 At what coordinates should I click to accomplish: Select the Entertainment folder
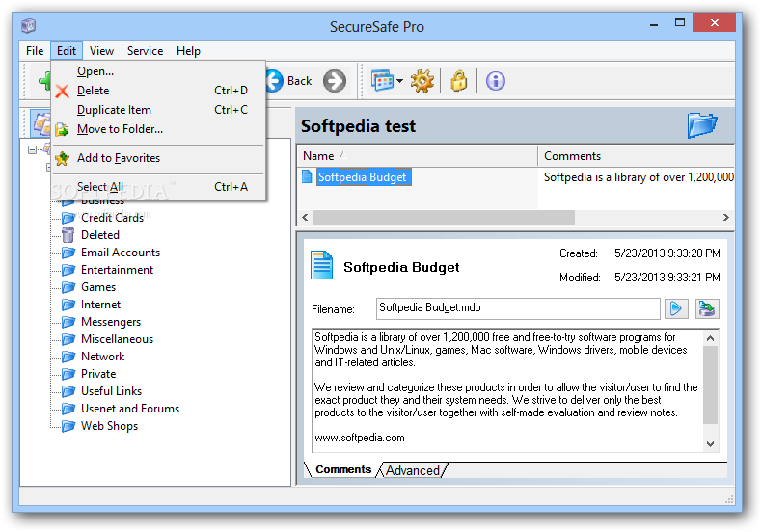click(x=117, y=270)
